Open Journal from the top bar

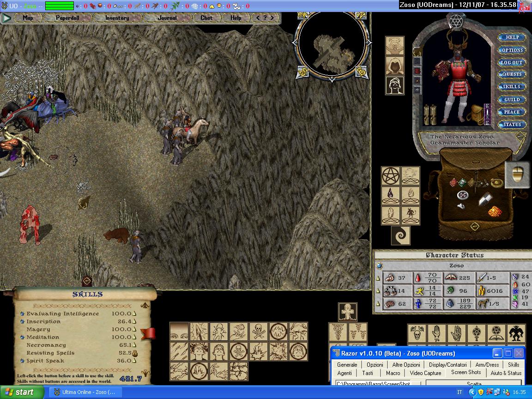[x=167, y=18]
